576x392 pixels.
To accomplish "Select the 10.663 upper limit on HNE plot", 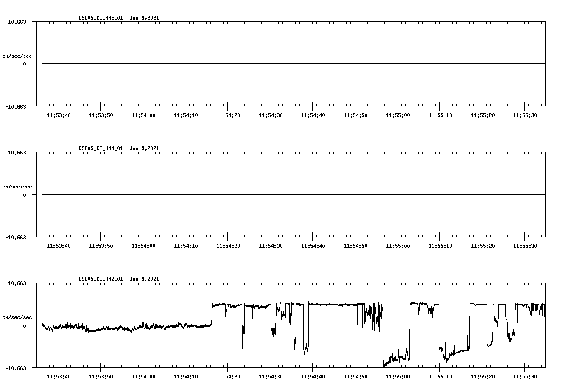I will tap(17, 22).
